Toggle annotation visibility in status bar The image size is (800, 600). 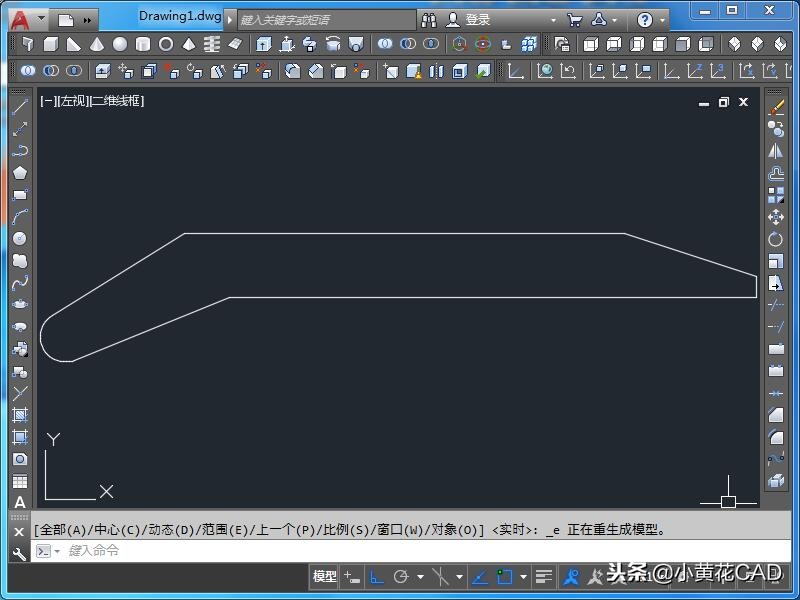[570, 577]
